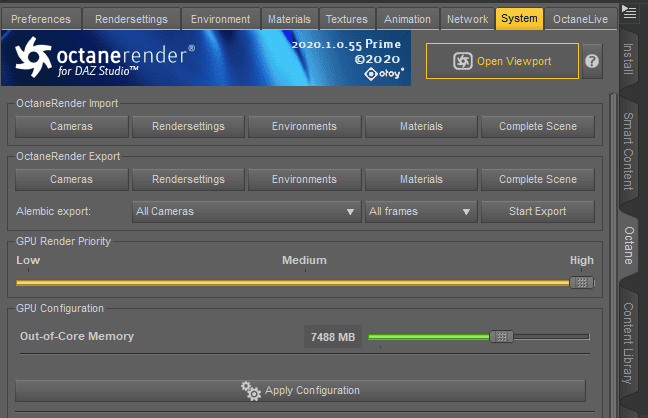Switch to the Smart Content side tab
648x418 pixels.
627,148
